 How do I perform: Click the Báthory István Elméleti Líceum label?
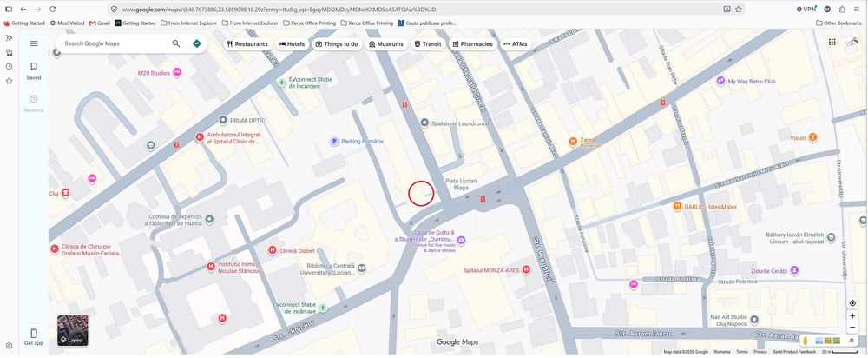pyautogui.click(x=795, y=237)
